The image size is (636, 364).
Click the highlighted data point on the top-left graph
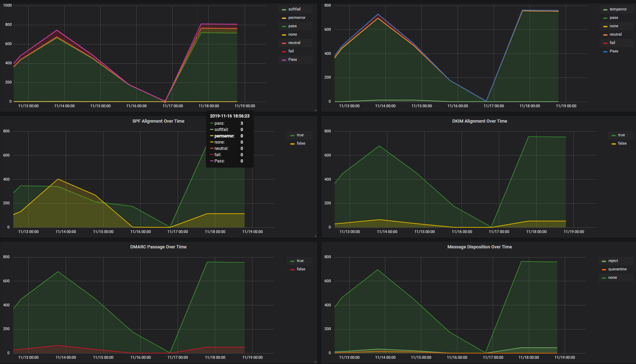(165, 102)
